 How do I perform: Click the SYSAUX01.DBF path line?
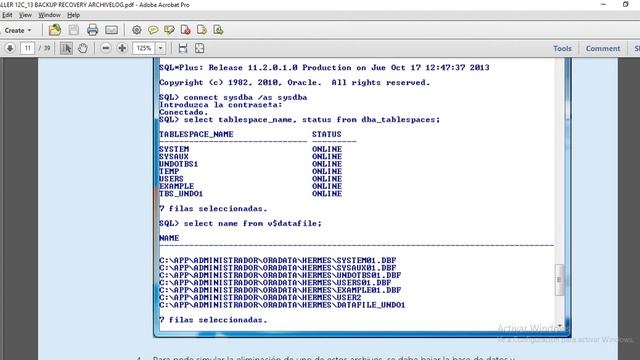pos(278,268)
